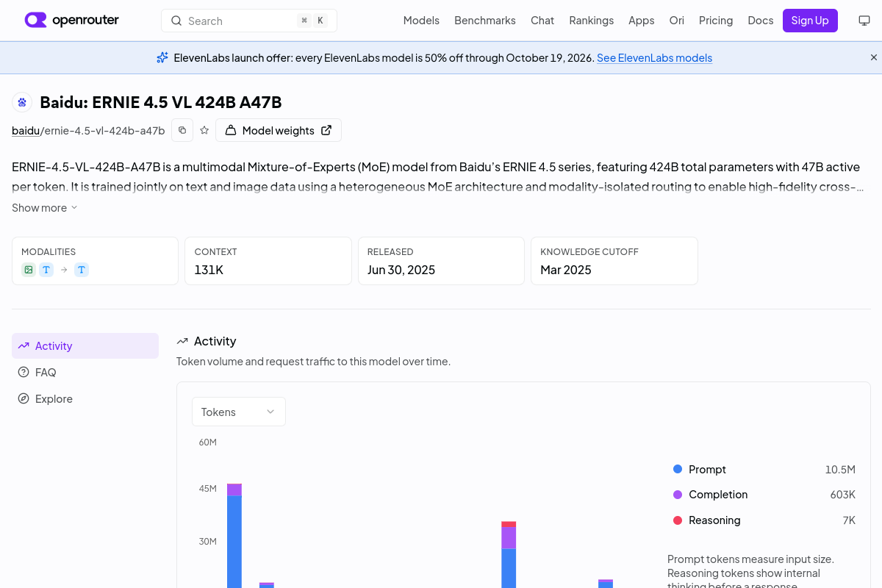
Task: Click the Model weights lock-shaped icon
Action: click(231, 130)
